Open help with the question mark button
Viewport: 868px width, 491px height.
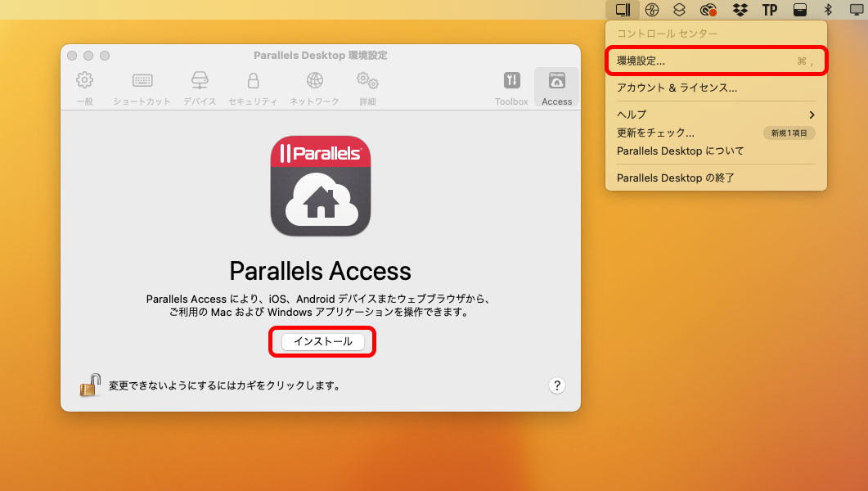(x=557, y=385)
